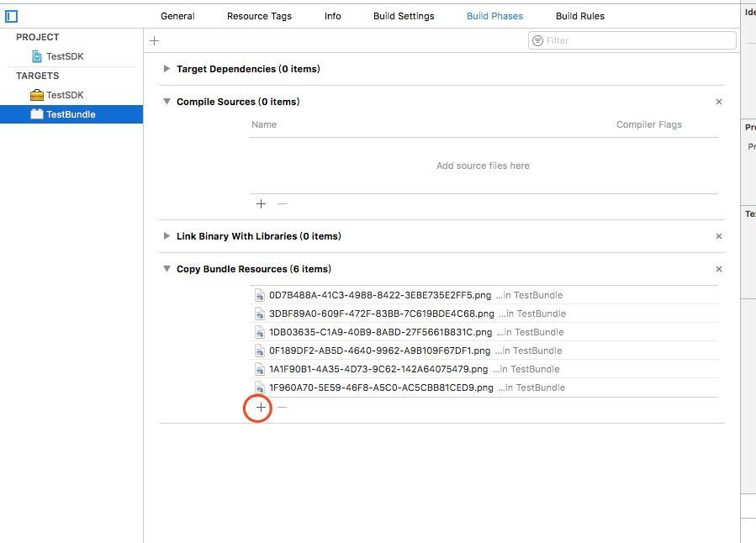This screenshot has width=756, height=543.
Task: Open the Resource Tags tab
Action: click(x=259, y=16)
